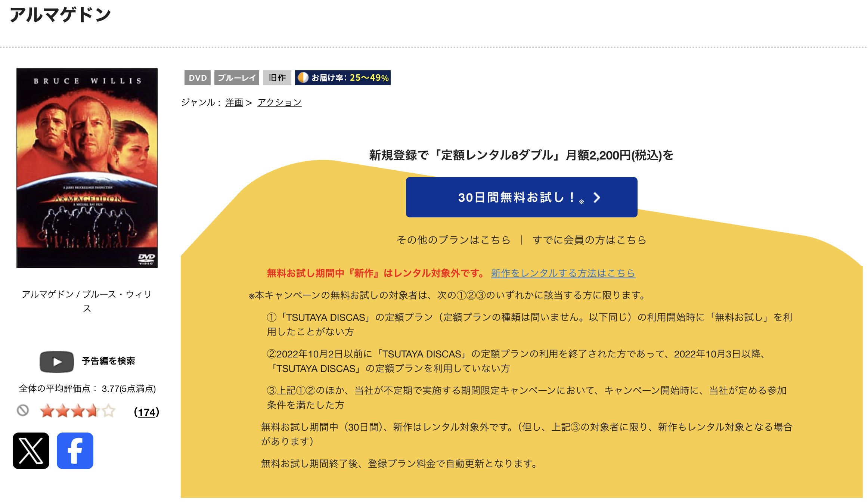Click caption アルマゲドン / ブルース・ウィリス
Viewport: 868px width, 502px height.
[x=87, y=301]
